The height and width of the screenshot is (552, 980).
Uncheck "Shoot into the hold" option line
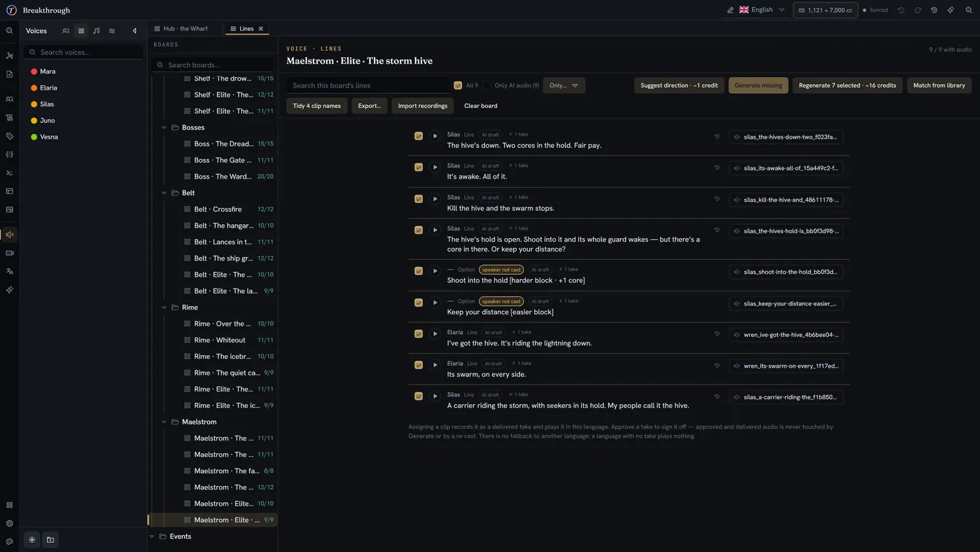point(419,271)
